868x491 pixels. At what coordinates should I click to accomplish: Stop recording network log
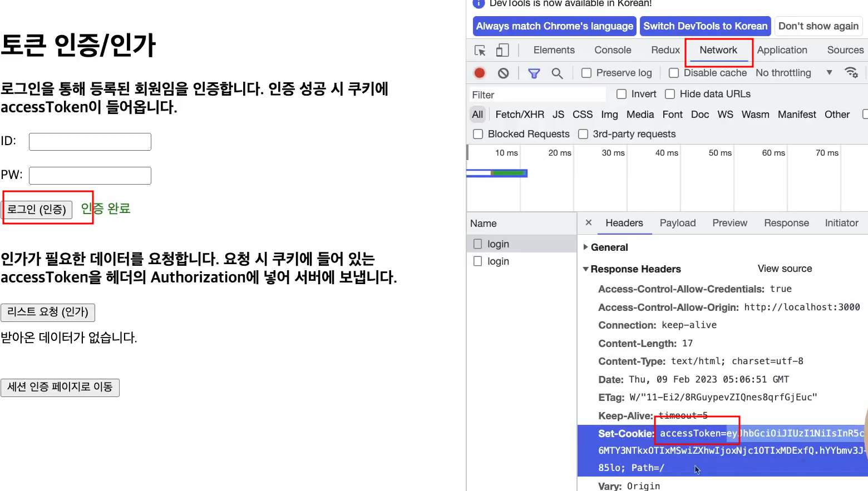click(480, 73)
